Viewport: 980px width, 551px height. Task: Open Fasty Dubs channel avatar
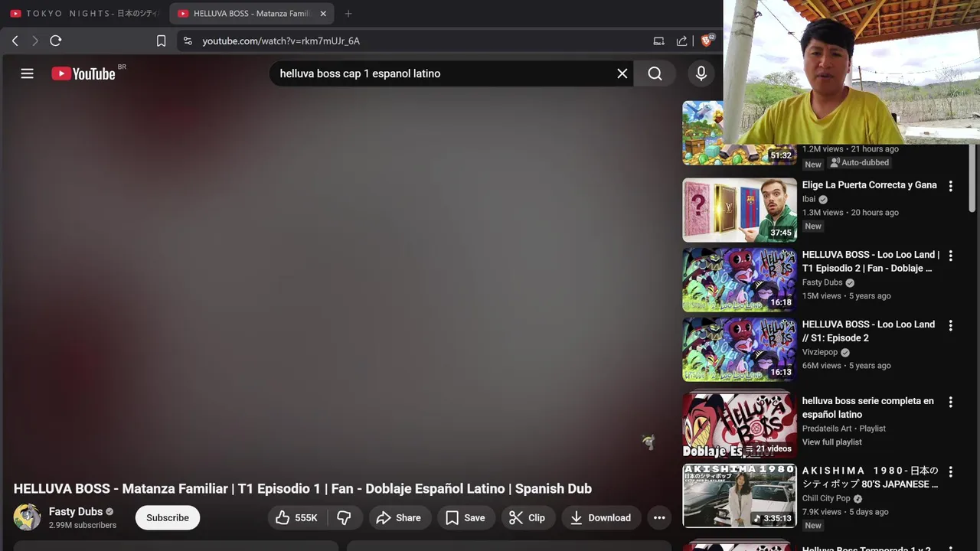coord(27,517)
